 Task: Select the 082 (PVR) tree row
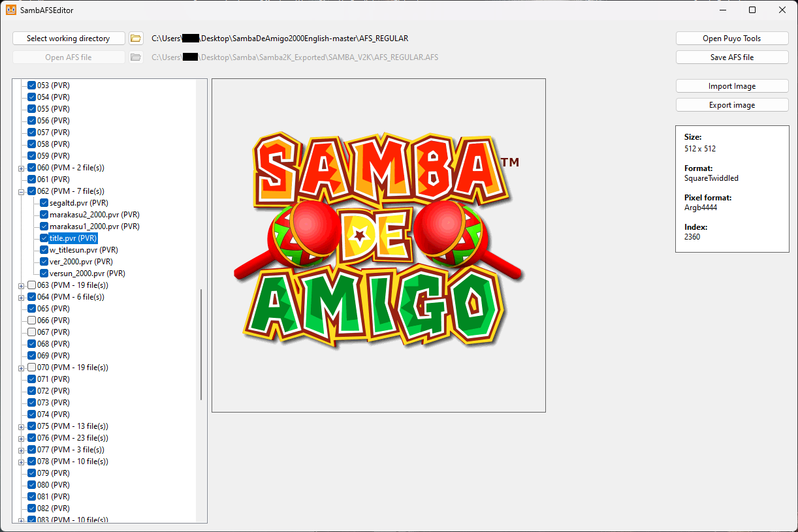tap(54, 509)
